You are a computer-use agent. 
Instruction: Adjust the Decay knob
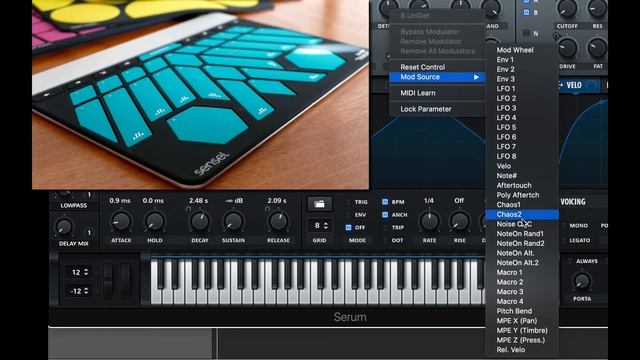point(200,222)
